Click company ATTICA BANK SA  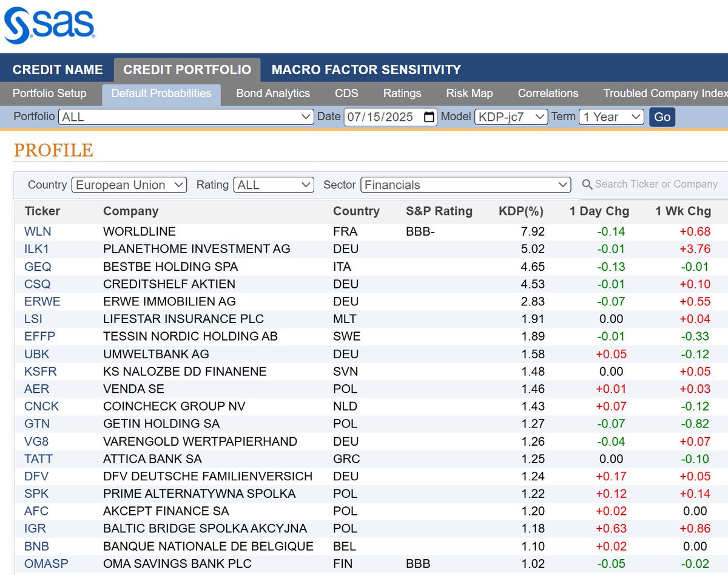[152, 459]
